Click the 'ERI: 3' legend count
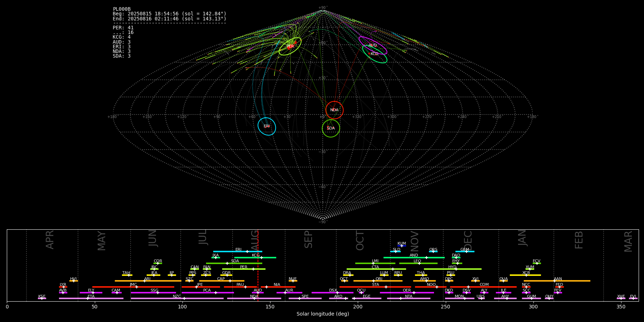The image size is (644, 322). point(122,47)
